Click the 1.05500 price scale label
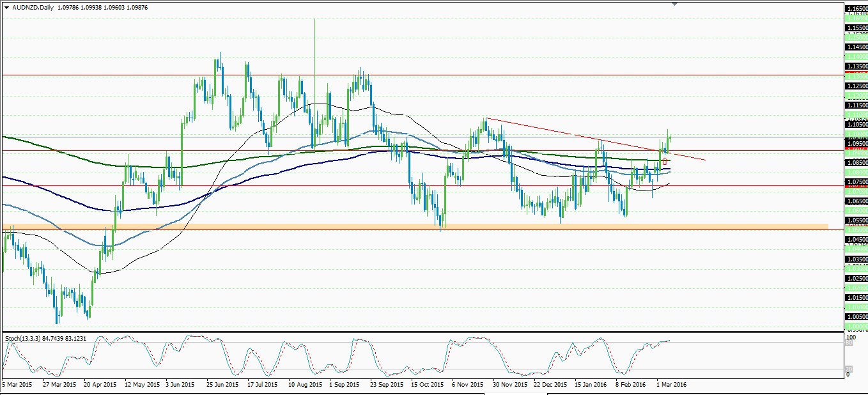The width and height of the screenshot is (868, 395). (x=856, y=221)
